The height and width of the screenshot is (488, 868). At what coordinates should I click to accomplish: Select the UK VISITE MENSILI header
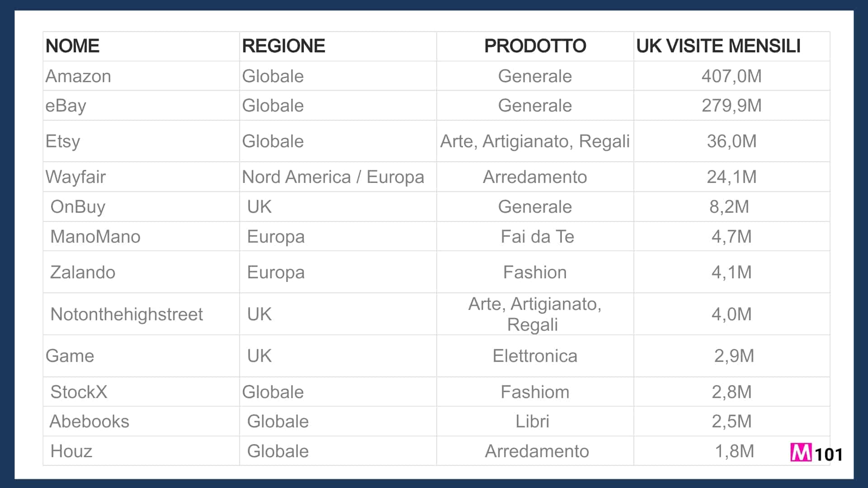pyautogui.click(x=718, y=46)
